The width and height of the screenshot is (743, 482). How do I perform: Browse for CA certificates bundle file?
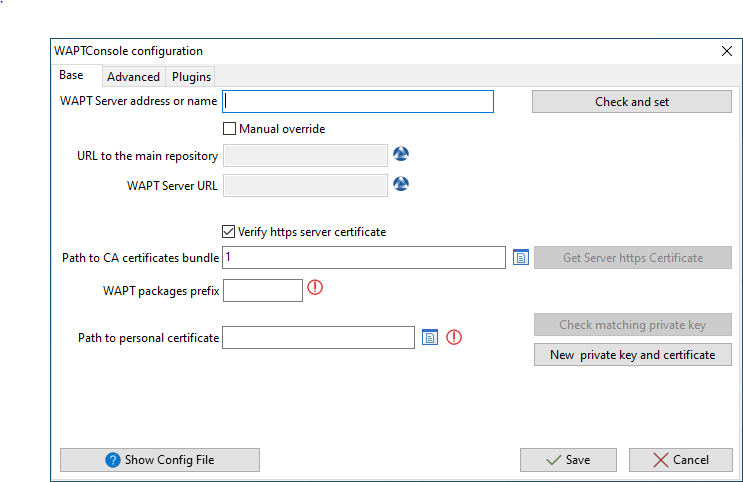[x=521, y=257]
